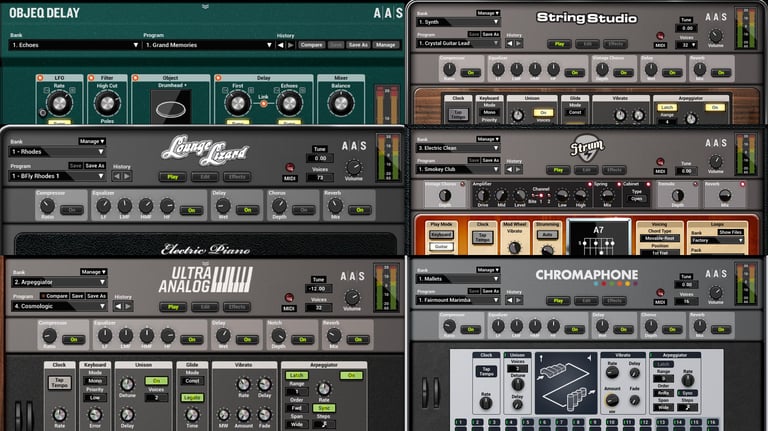Toggle Equalizer On switch in Lounge Lizard

[192, 210]
